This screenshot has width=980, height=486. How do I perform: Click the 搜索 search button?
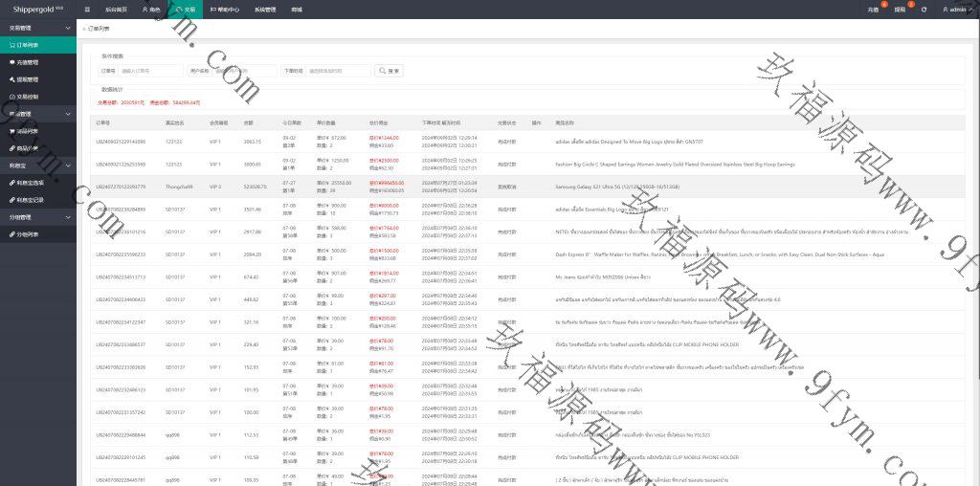389,71
